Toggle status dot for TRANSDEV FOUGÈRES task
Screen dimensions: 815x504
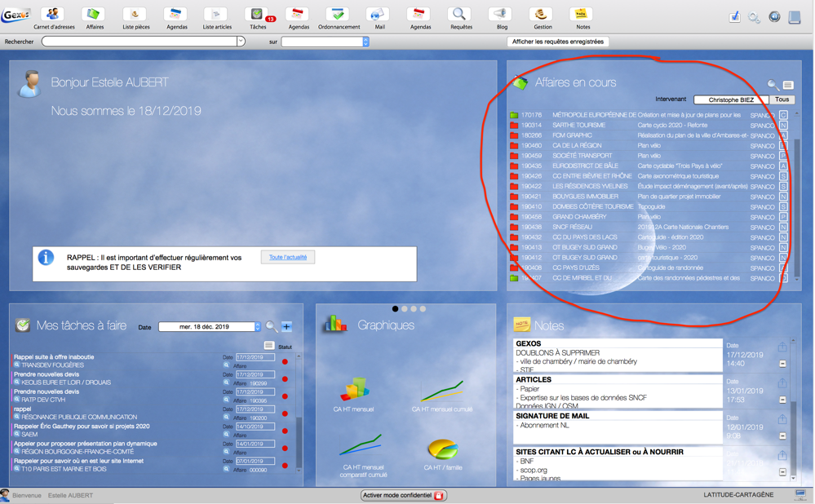285,361
